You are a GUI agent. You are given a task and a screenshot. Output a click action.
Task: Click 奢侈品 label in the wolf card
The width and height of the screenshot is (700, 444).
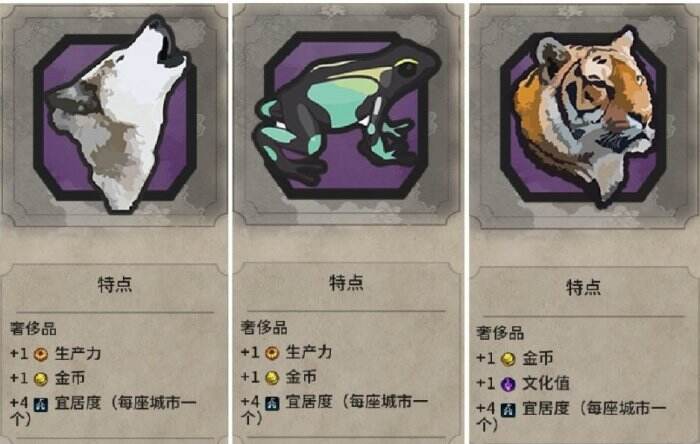(33, 329)
